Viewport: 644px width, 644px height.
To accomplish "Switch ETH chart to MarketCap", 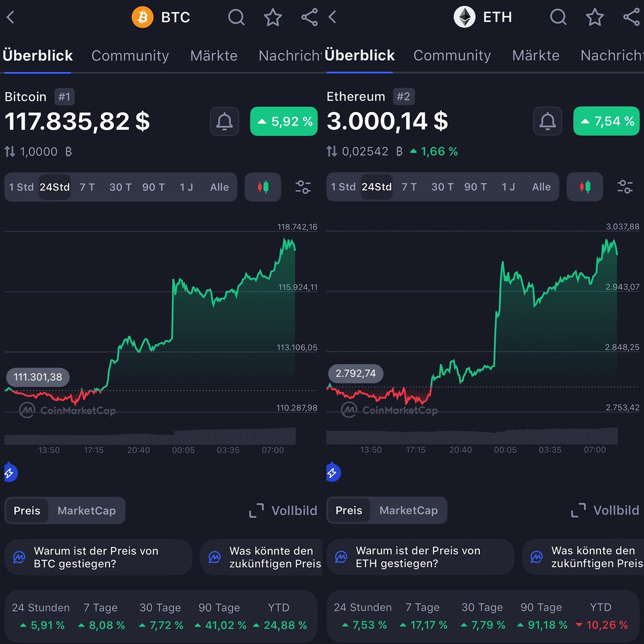I will pos(408,511).
